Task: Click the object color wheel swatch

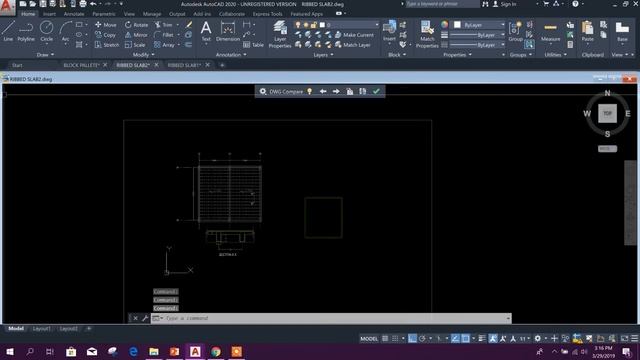Action: point(444,25)
